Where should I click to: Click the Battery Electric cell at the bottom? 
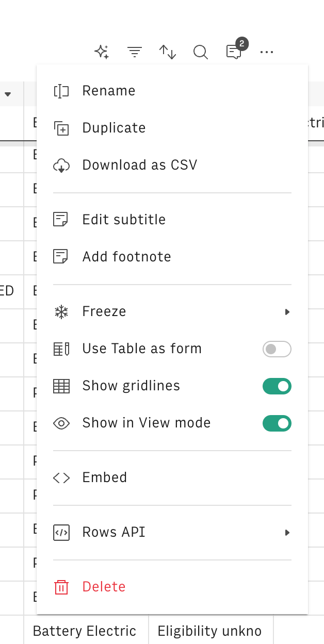(x=84, y=631)
